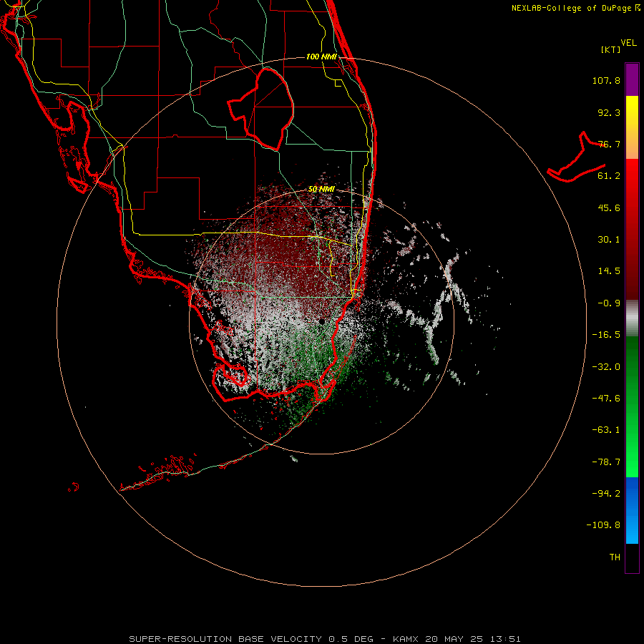Image resolution: width=644 pixels, height=644 pixels.
Task: Select the 107.8 legend value
Action: tap(606, 80)
